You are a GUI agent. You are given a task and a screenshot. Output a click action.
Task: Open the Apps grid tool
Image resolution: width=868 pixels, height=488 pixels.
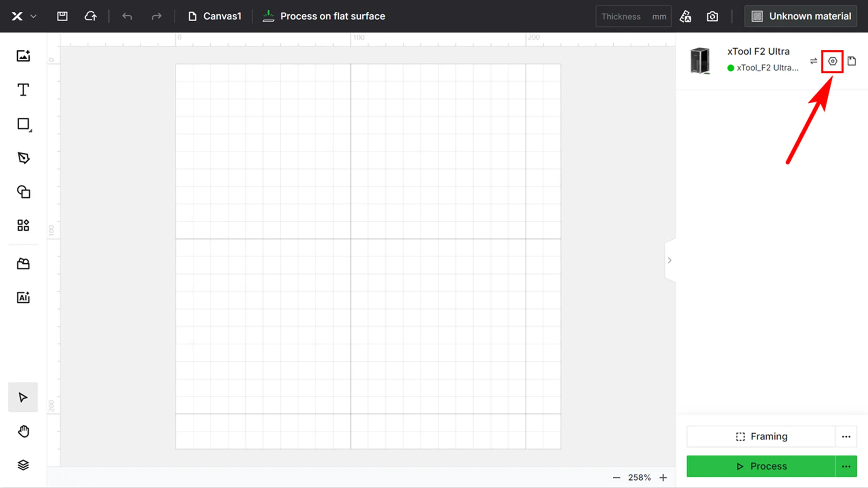23,225
